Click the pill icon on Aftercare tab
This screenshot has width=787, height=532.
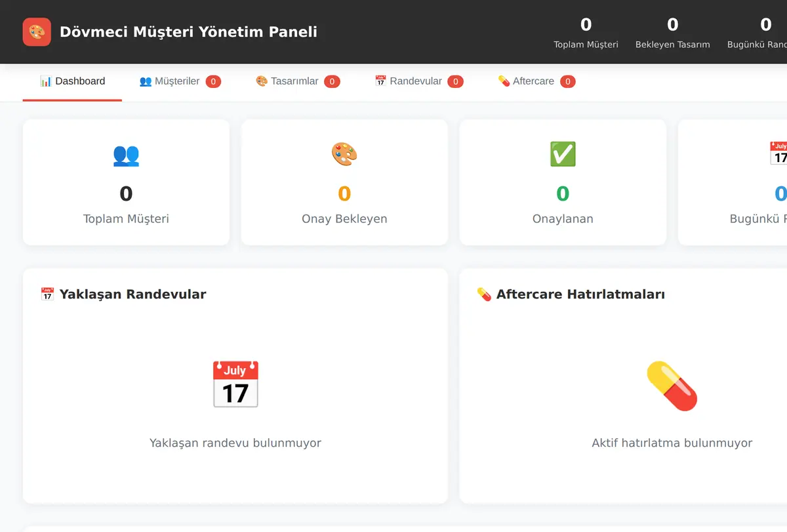[504, 81]
